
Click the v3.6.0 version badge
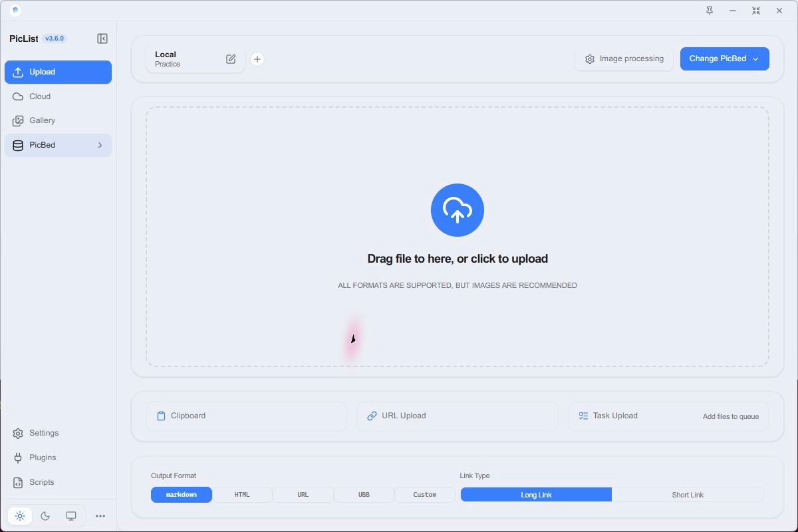[x=55, y=39]
